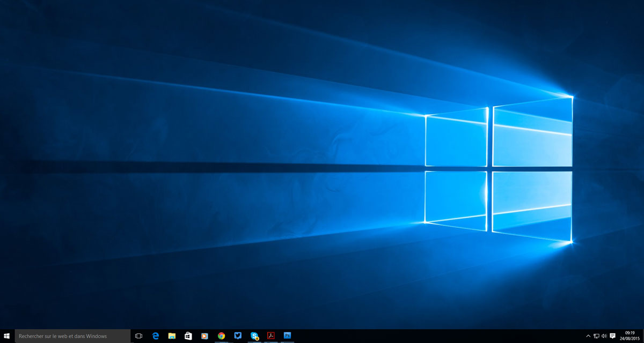This screenshot has height=343, width=644.
Task: Open the Windows Start menu
Action: click(7, 336)
